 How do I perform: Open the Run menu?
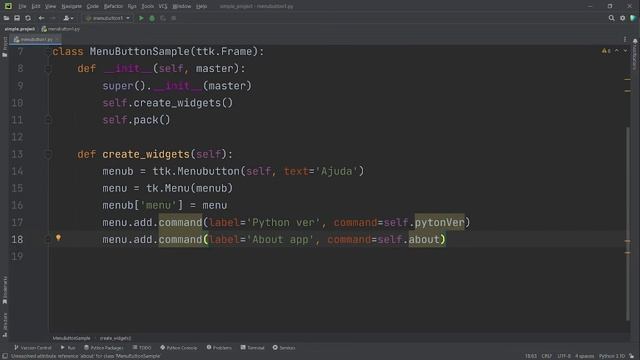[132, 6]
